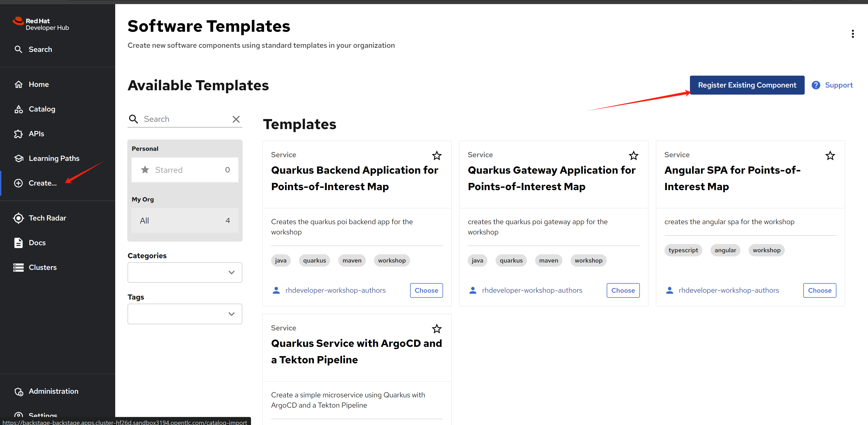Click the Red Hat Developer Hub logo
Image resolution: width=868 pixels, height=425 pixels.
[41, 24]
